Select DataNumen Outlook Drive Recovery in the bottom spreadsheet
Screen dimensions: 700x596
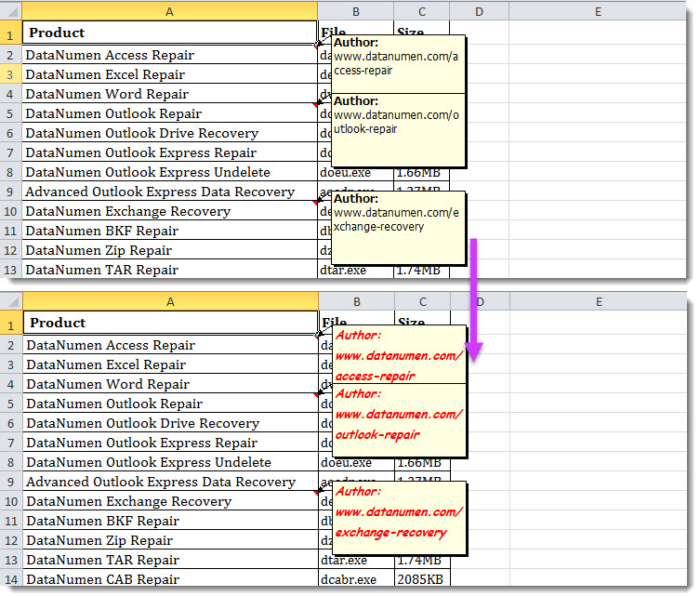170,423
